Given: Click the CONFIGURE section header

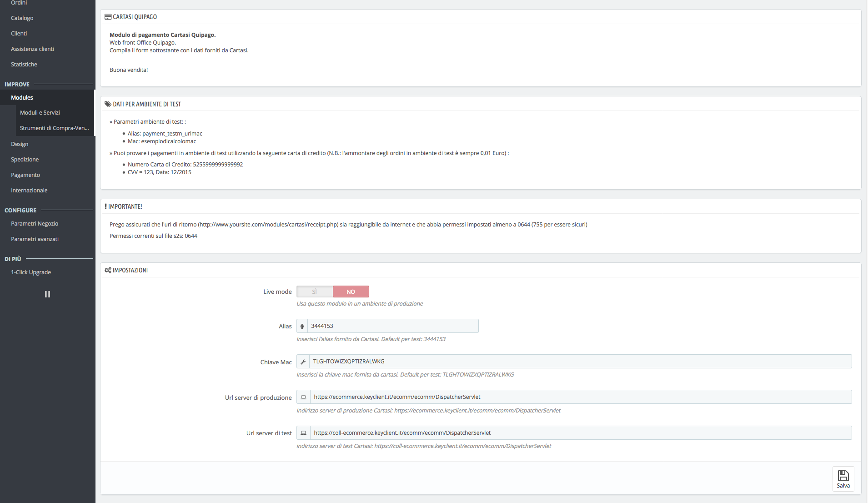Looking at the screenshot, I should click(x=20, y=211).
